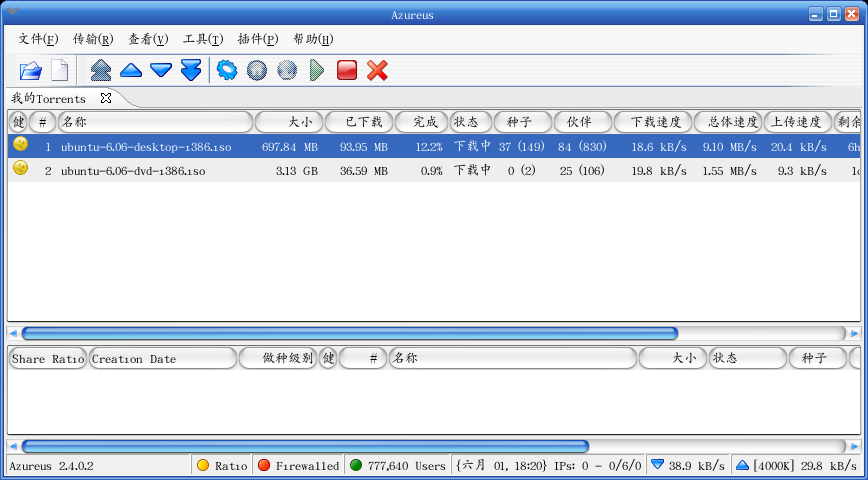Click the download speed down-arrow in status bar
This screenshot has height=480, width=868.
click(x=657, y=464)
